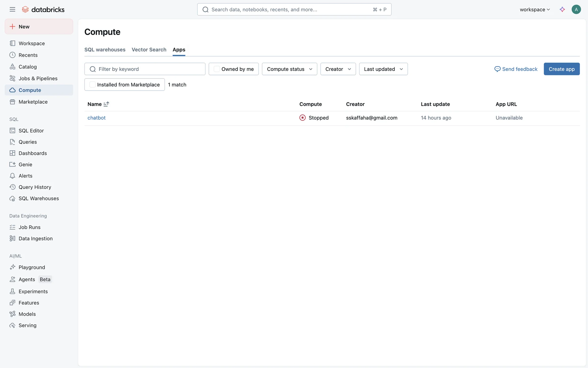Viewport: 588px width, 368px height.
Task: Open Experiments in the sidebar
Action: (x=33, y=291)
